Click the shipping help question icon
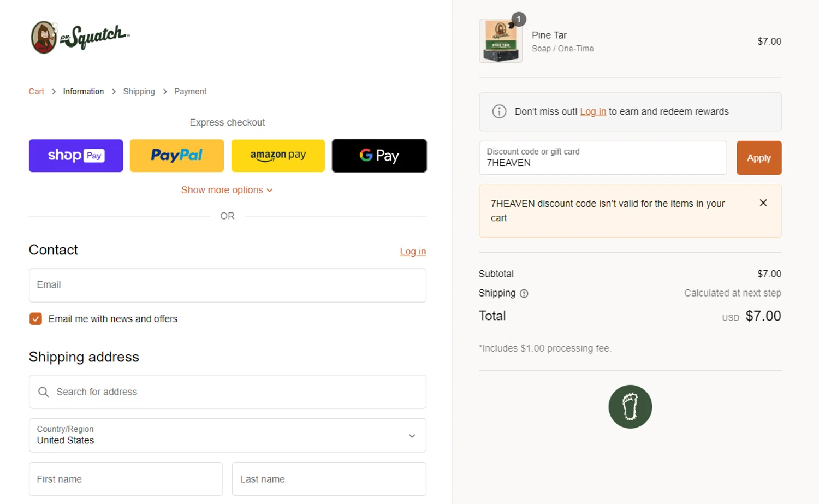819x504 pixels. coord(524,294)
